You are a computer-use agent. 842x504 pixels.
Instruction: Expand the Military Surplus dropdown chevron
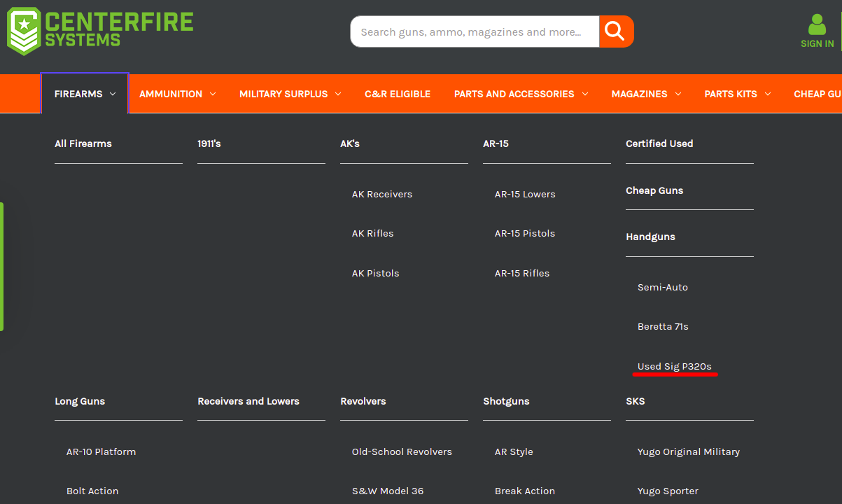(x=338, y=94)
